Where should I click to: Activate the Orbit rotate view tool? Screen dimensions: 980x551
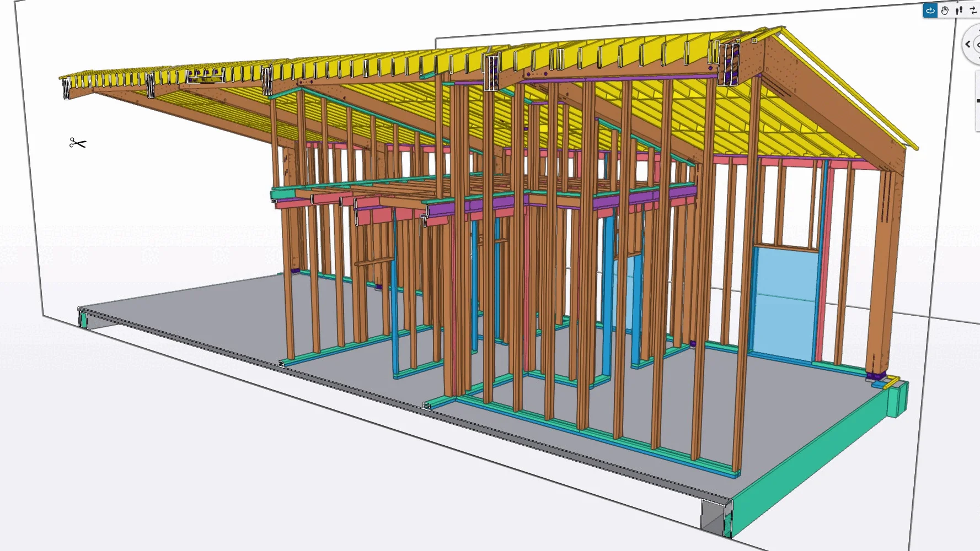930,10
